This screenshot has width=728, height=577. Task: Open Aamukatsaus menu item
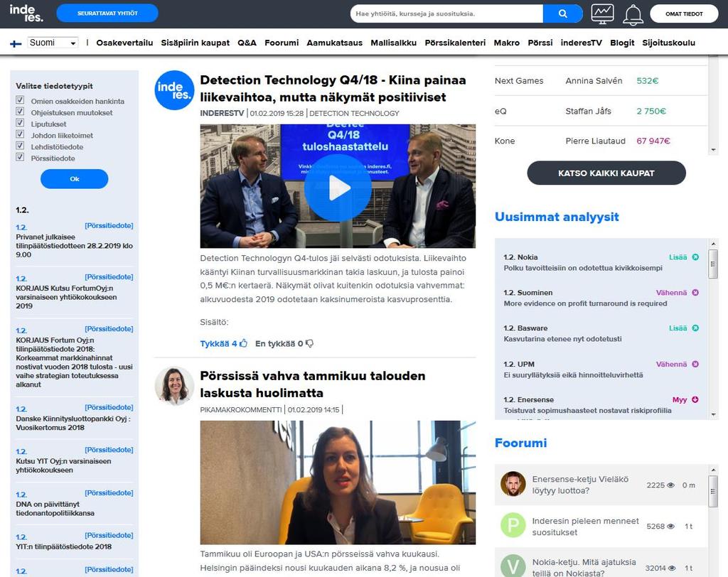[334, 43]
